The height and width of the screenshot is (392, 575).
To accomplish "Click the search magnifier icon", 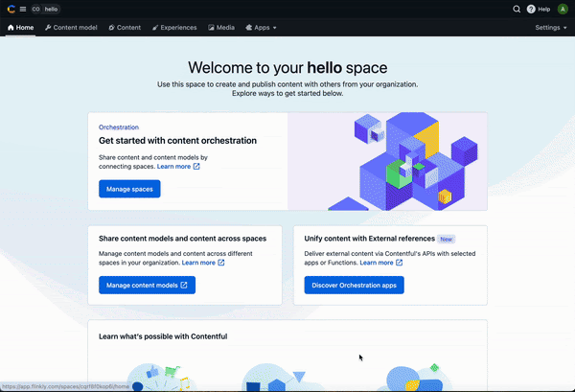I will tap(517, 10).
